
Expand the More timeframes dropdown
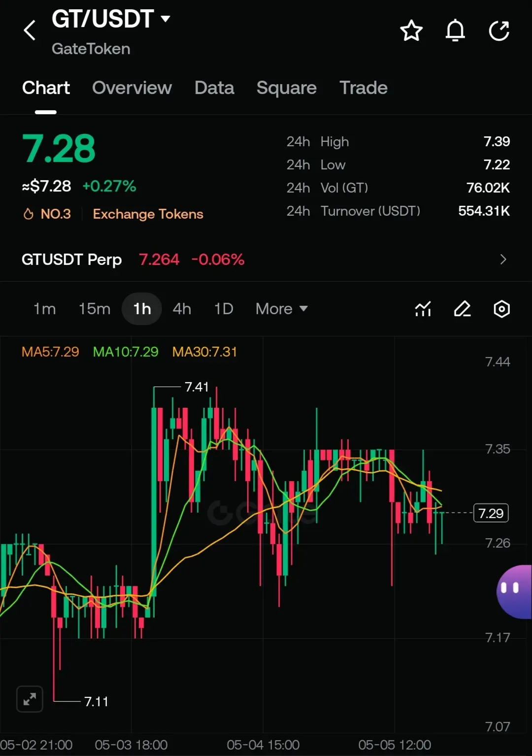[x=282, y=309]
